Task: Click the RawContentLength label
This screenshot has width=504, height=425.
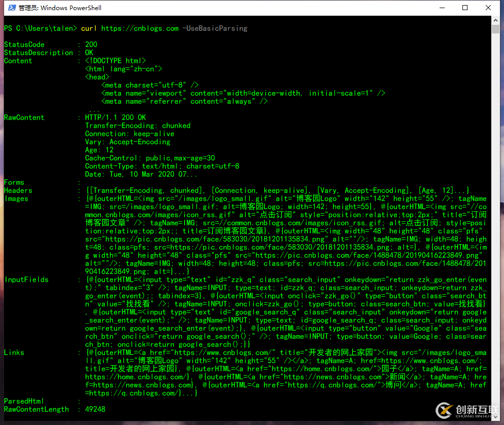Action: coord(37,409)
